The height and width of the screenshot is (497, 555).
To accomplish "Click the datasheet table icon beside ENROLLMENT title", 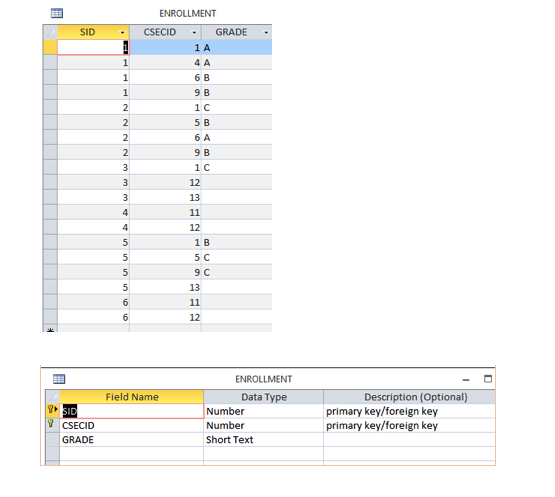I will coord(57,13).
